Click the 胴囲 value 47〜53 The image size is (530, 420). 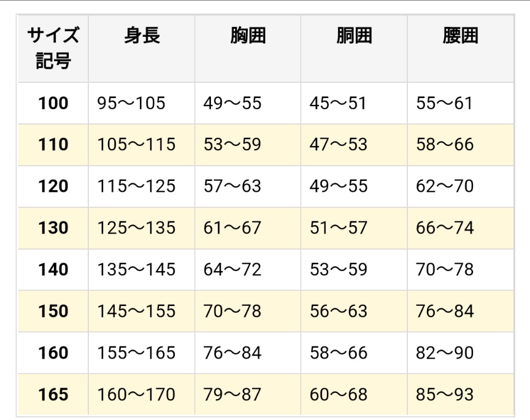pos(339,145)
